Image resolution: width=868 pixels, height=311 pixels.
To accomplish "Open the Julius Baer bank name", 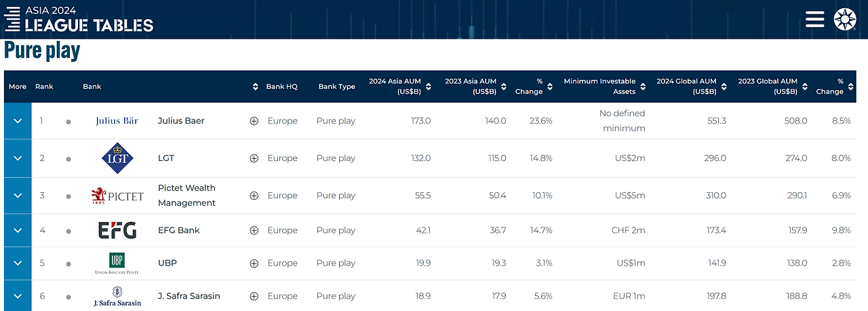I will point(181,121).
